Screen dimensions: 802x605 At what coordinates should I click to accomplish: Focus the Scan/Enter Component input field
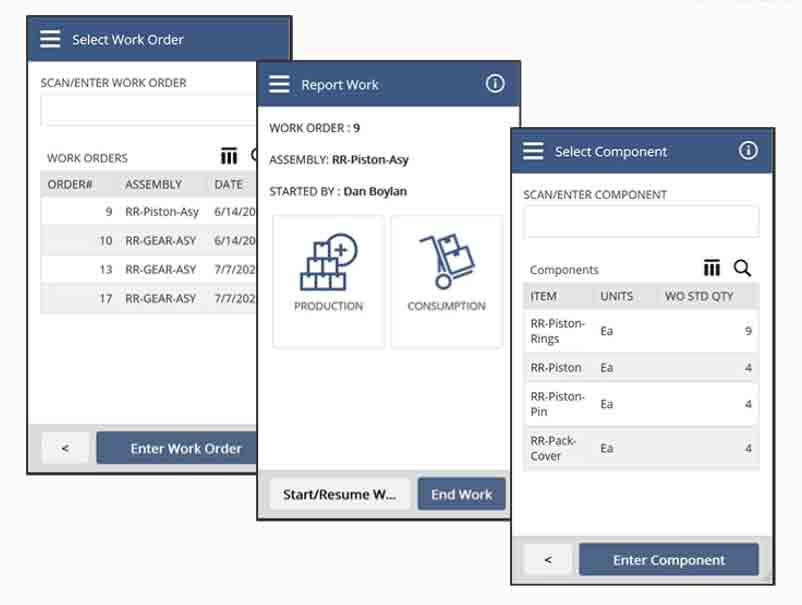point(640,222)
